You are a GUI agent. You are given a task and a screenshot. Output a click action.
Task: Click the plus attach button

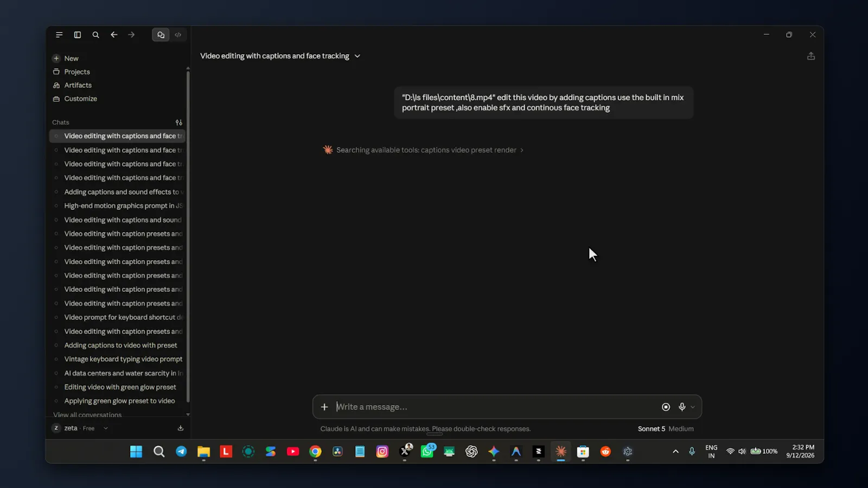(324, 407)
